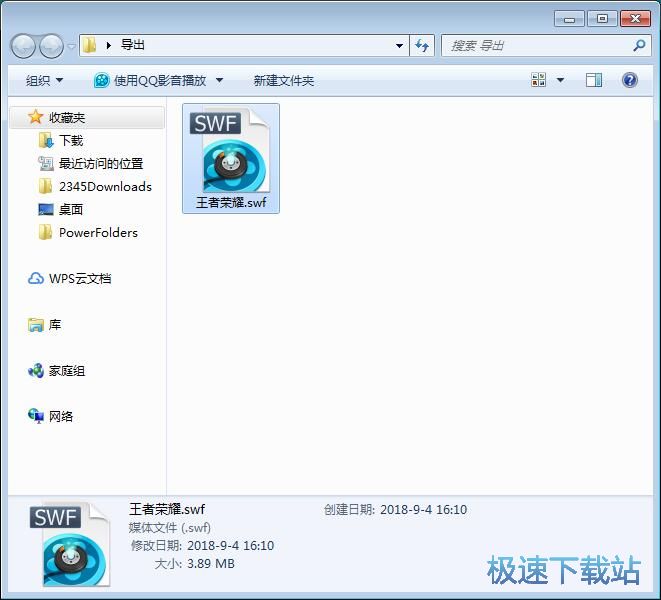Open the PowerFolders favorites entry

(98, 232)
